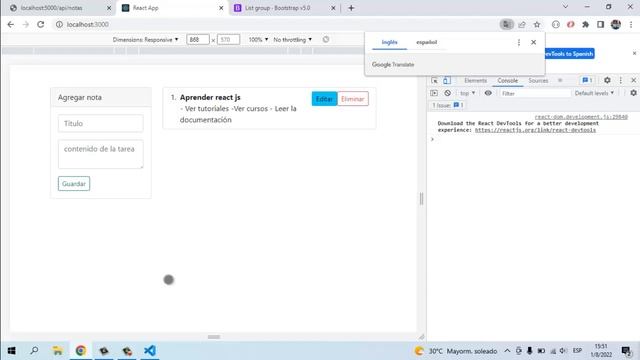Choose español tab in Translate popup
Image resolution: width=640 pixels, height=360 pixels.
click(427, 42)
